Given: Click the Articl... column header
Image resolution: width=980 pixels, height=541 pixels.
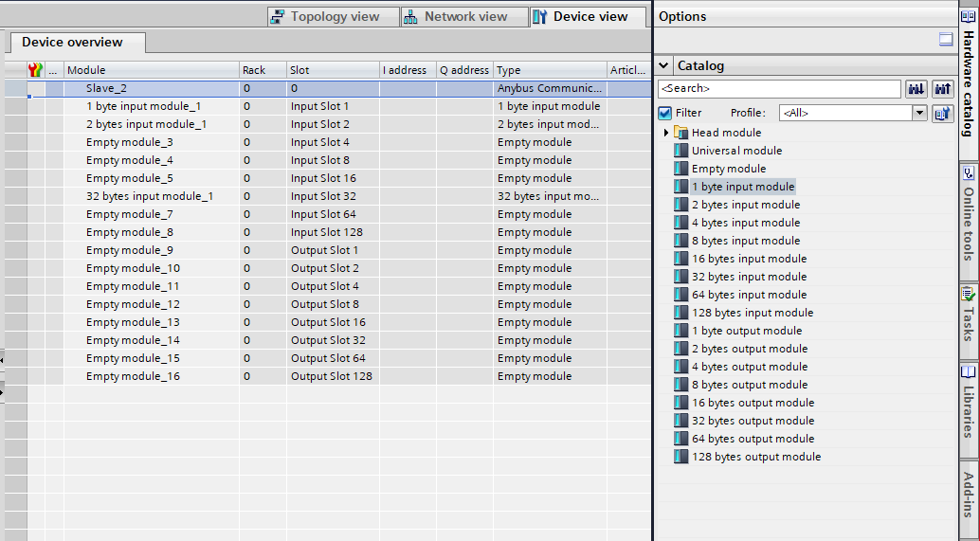Looking at the screenshot, I should tap(628, 70).
